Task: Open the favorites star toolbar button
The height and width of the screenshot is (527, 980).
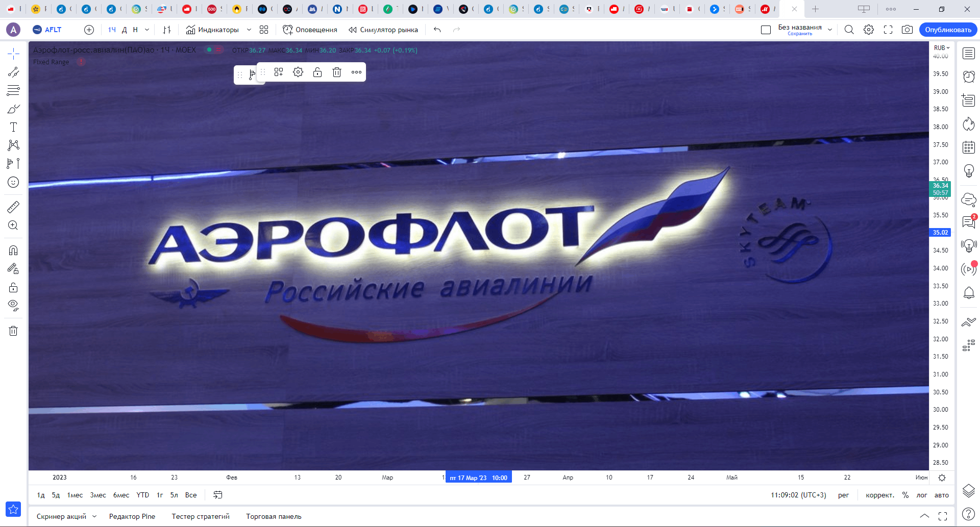Action: pyautogui.click(x=13, y=509)
